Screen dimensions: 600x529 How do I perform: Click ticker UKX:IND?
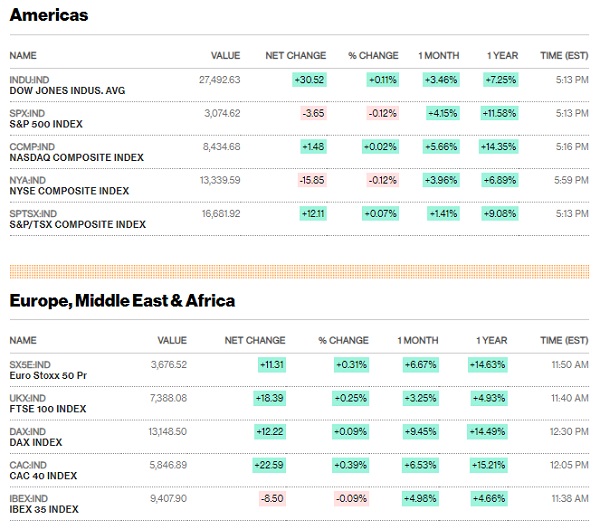(28, 398)
